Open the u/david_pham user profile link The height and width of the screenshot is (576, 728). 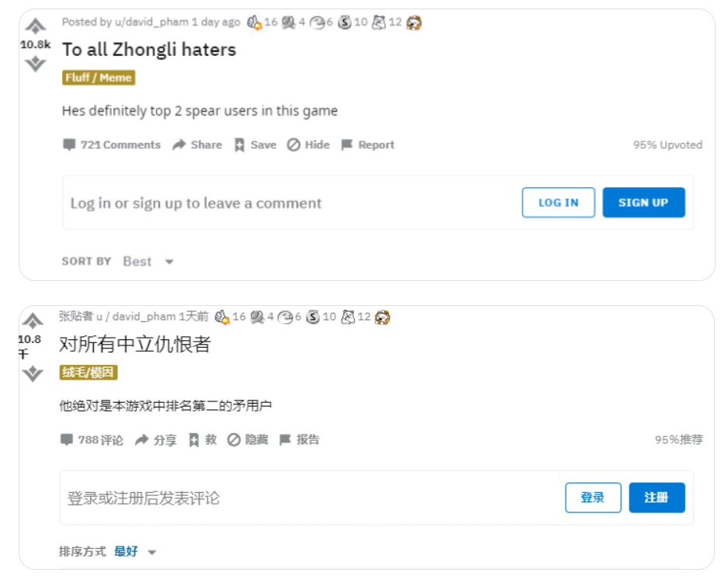pyautogui.click(x=151, y=22)
